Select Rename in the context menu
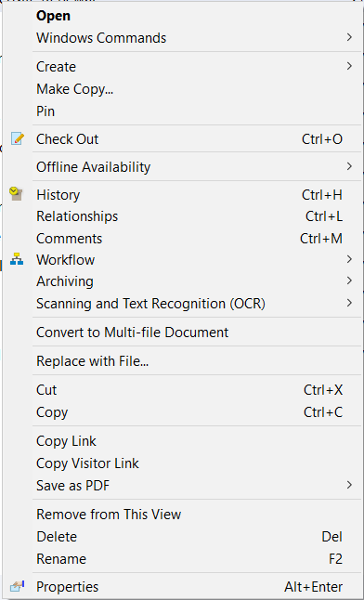The image size is (364, 600). 182,559
